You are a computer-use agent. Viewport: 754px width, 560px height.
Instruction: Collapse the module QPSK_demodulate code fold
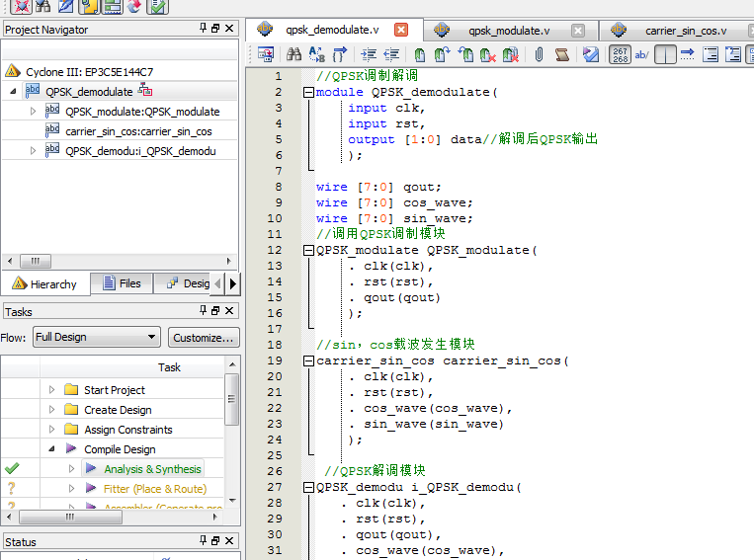(308, 92)
